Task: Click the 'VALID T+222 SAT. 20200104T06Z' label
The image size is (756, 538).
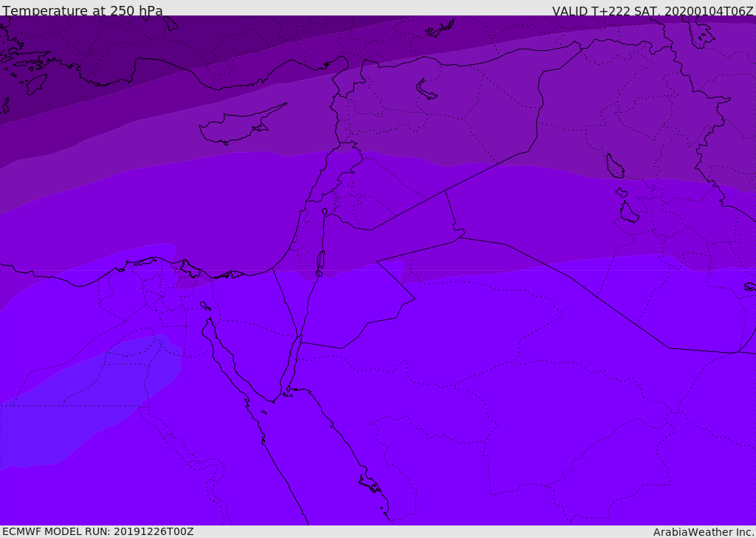Action: click(x=653, y=11)
